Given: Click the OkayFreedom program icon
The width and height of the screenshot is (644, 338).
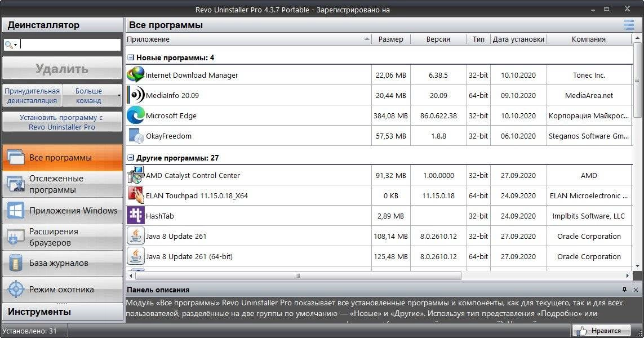Looking at the screenshot, I should (136, 136).
